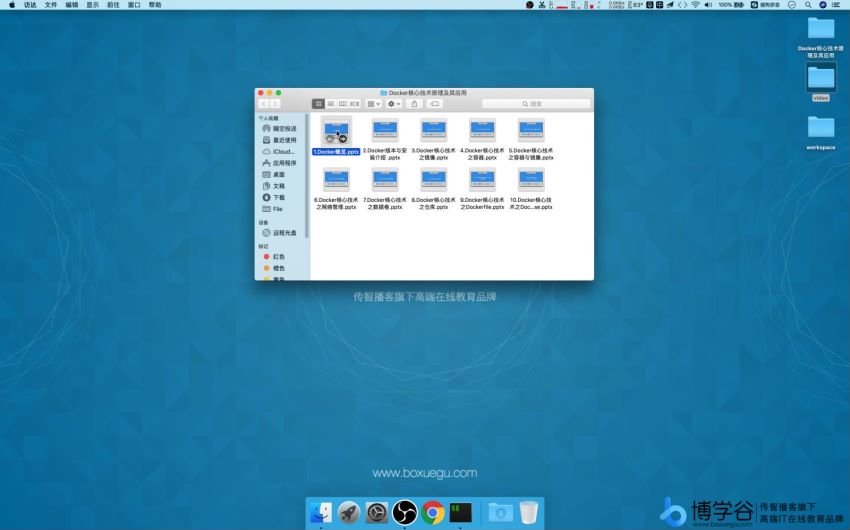The width and height of the screenshot is (850, 530).
Task: Open the Go (前往) menu
Action: tap(113, 5)
